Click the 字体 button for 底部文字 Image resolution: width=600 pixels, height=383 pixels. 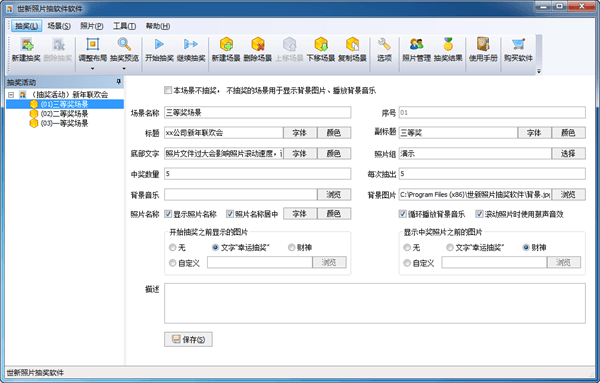point(300,153)
